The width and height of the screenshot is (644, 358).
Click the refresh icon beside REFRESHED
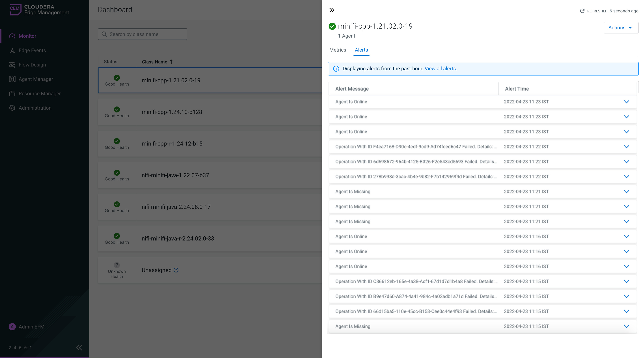coord(582,11)
